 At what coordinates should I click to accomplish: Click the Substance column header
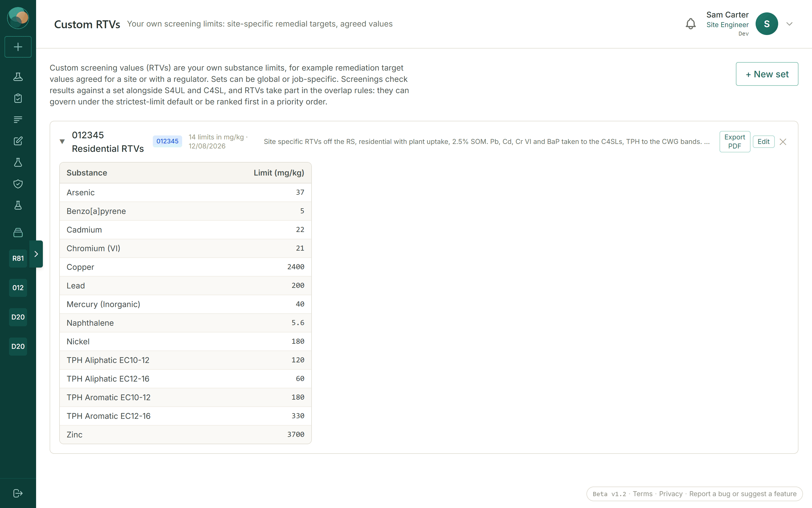(87, 173)
